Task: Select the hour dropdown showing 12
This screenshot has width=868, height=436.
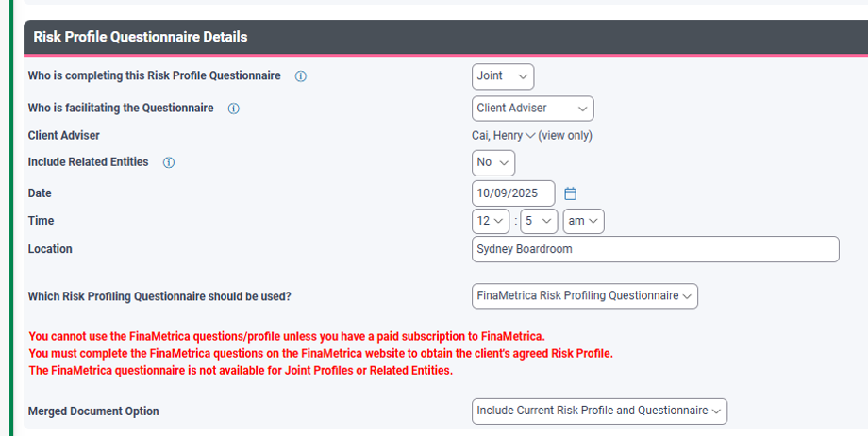Action: pos(491,221)
